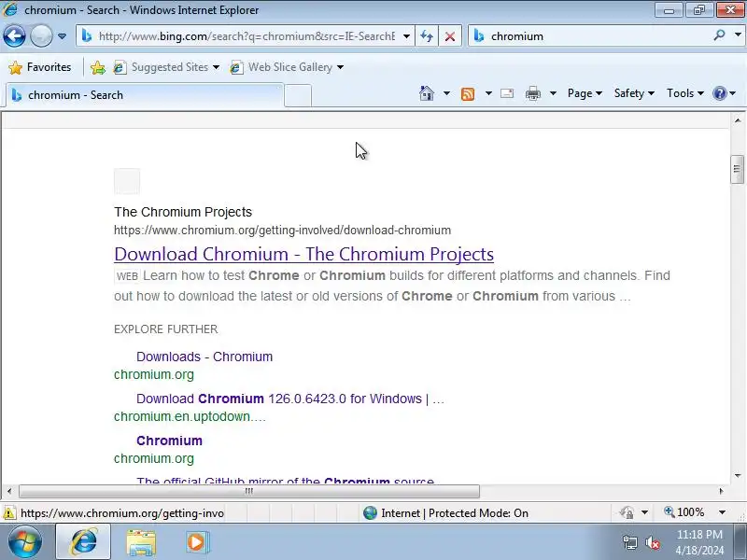Click the muted volume tray icon
This screenshot has width=747, height=560.
coord(652,542)
